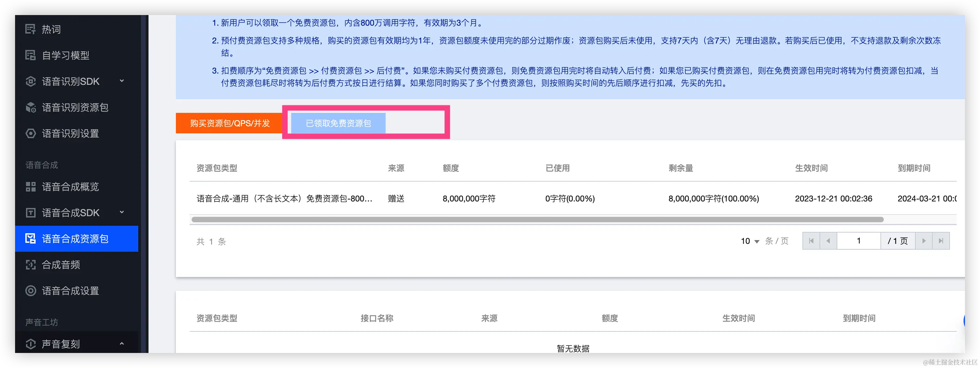The image size is (980, 368).
Task: Jump to the last page arrow
Action: click(x=941, y=241)
